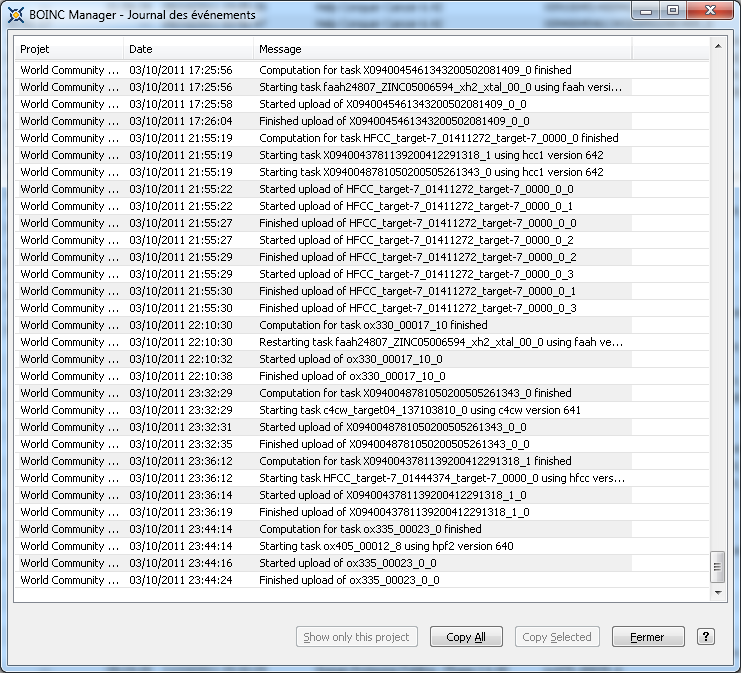Maximize the Journal des événements window
Screen dimensions: 741x673
673,11
